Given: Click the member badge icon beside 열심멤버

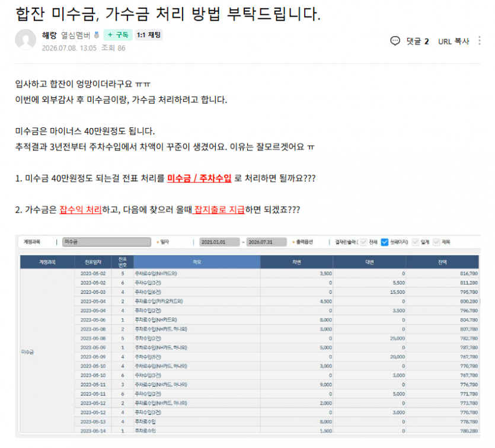Looking at the screenshot, I should coord(97,35).
